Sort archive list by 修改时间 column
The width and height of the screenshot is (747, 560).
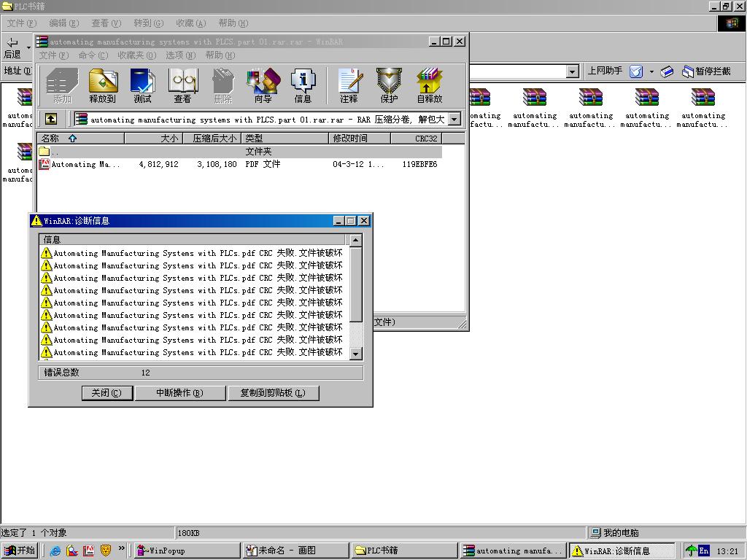click(360, 138)
